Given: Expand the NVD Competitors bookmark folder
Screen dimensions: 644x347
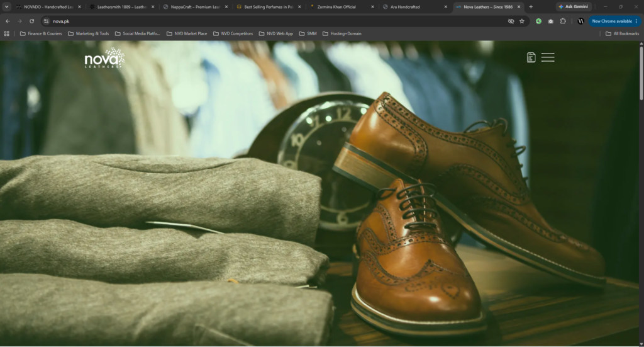Looking at the screenshot, I should tap(233, 34).
